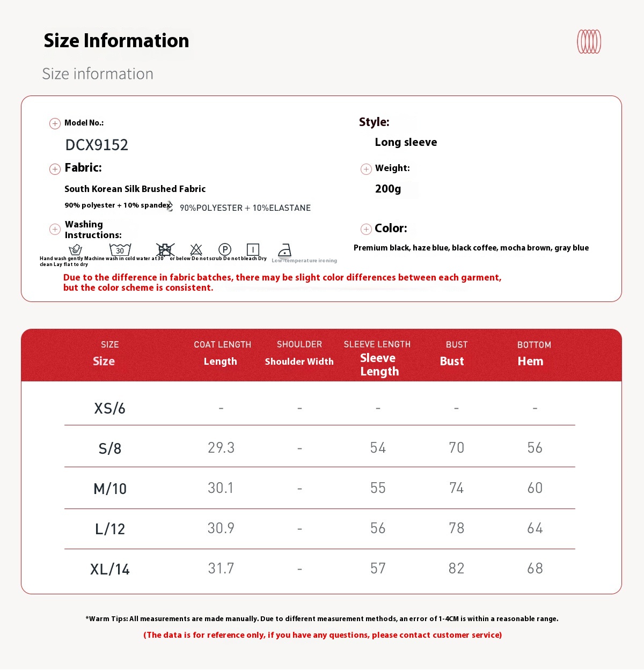Click the S/8 sleeve length '54'
The image size is (644, 671).
[x=378, y=448]
